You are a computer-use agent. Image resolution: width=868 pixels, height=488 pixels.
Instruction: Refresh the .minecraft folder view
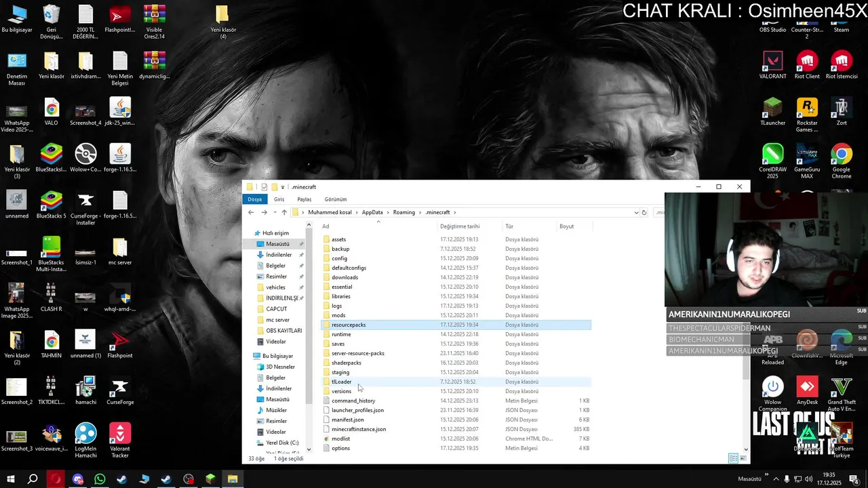click(644, 212)
